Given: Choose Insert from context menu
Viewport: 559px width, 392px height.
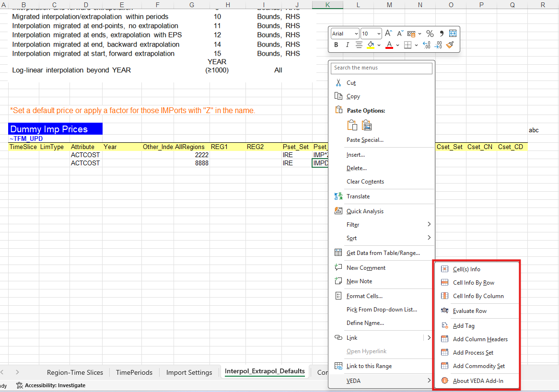Looking at the screenshot, I should tap(382, 155).
